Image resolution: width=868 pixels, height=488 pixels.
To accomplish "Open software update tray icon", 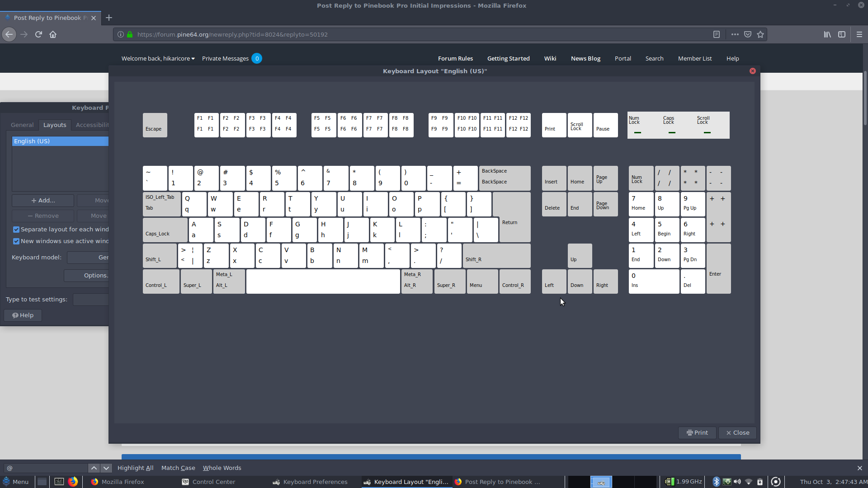I will (727, 482).
